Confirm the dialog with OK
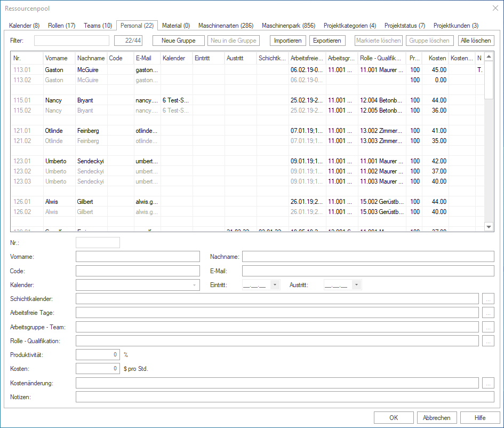This screenshot has height=428, width=504. [394, 417]
